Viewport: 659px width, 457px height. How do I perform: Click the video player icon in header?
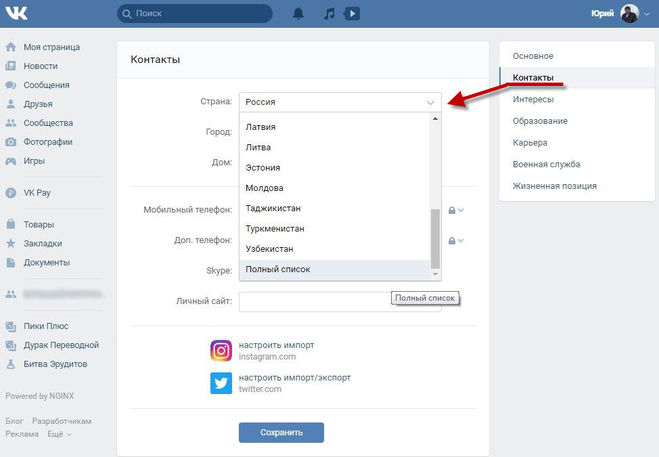pyautogui.click(x=351, y=14)
